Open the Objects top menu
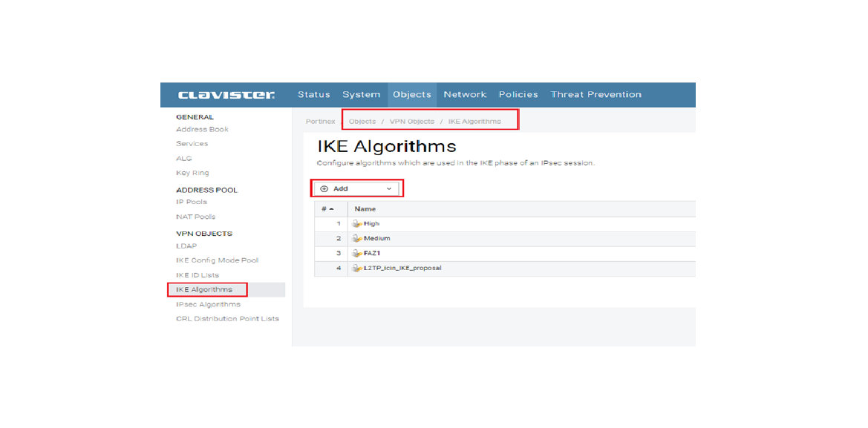 click(x=411, y=95)
